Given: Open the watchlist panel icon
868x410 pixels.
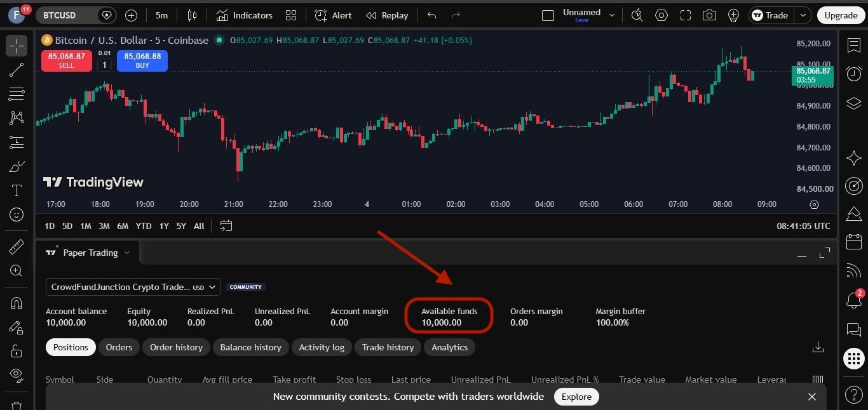Looking at the screenshot, I should [x=854, y=46].
